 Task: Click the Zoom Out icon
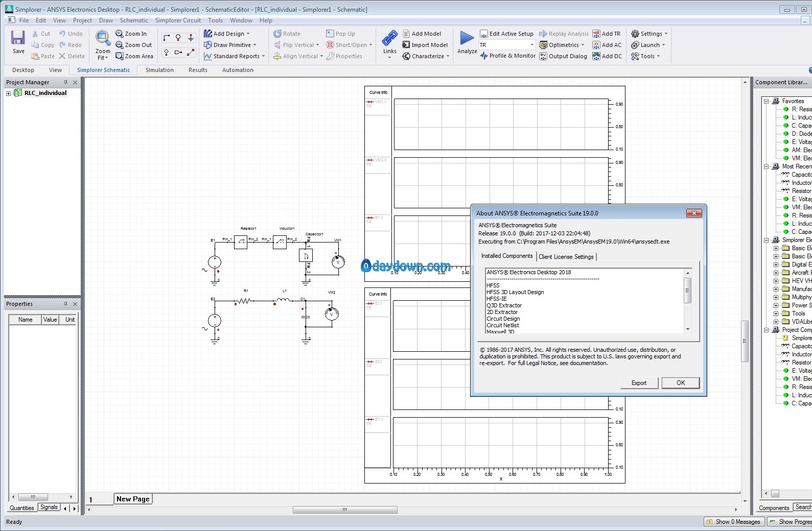pos(120,45)
